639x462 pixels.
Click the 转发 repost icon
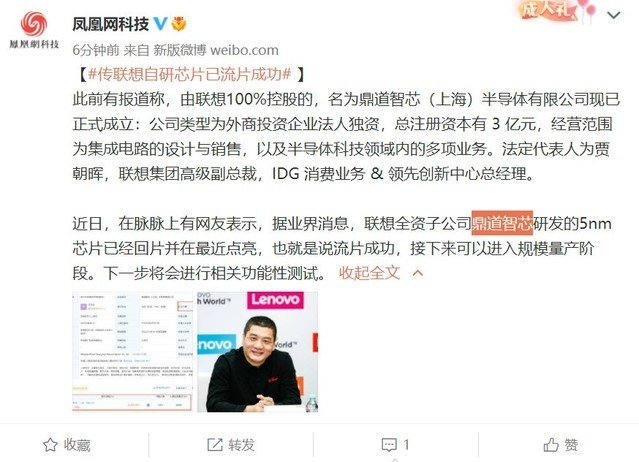pos(215,444)
